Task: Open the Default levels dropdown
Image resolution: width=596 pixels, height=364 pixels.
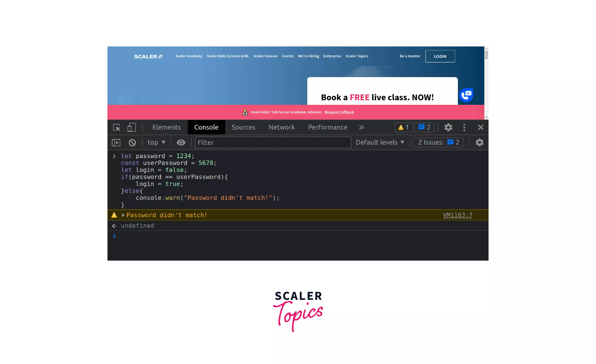Action: click(380, 142)
